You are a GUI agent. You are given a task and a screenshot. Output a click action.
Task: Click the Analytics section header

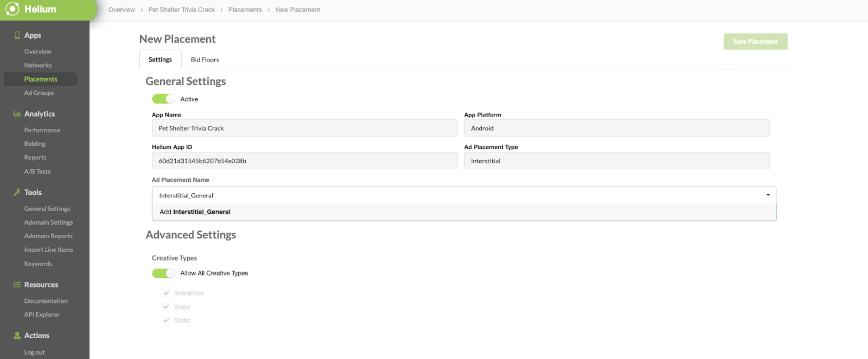click(39, 114)
